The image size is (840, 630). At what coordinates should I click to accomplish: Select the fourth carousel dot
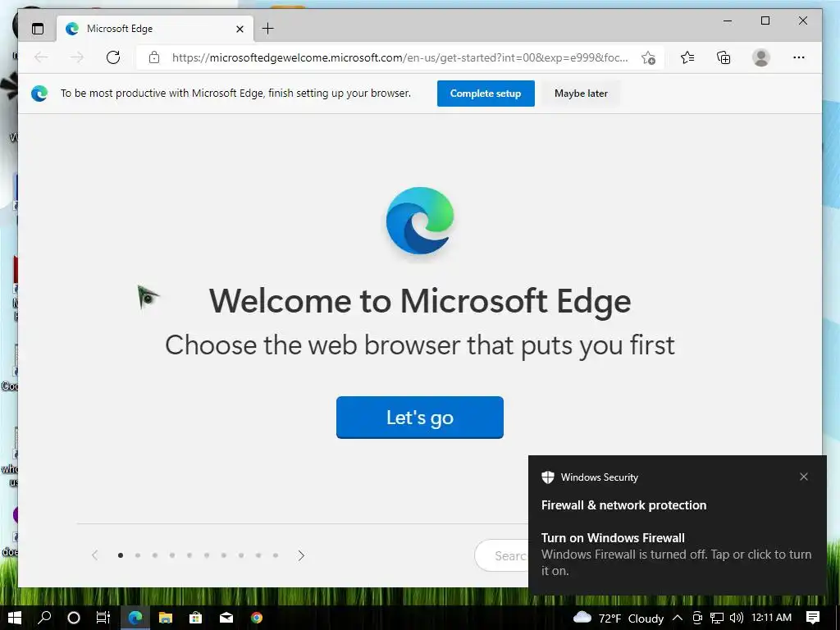pyautogui.click(x=172, y=555)
